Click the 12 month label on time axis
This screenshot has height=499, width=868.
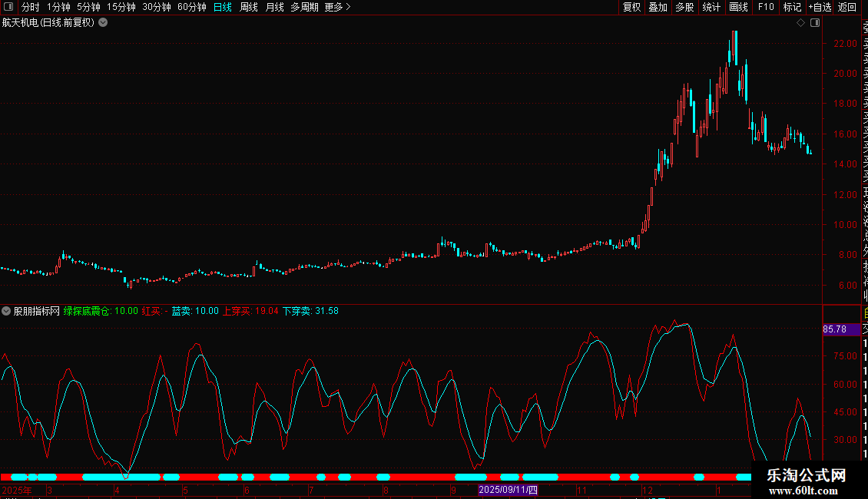[x=647, y=490]
